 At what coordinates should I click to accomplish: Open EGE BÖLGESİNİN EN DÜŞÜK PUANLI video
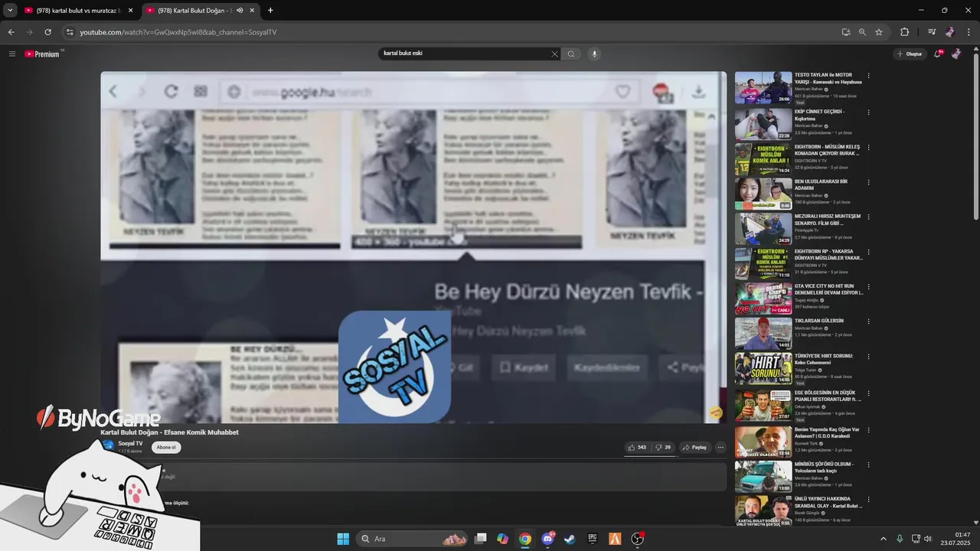click(828, 396)
